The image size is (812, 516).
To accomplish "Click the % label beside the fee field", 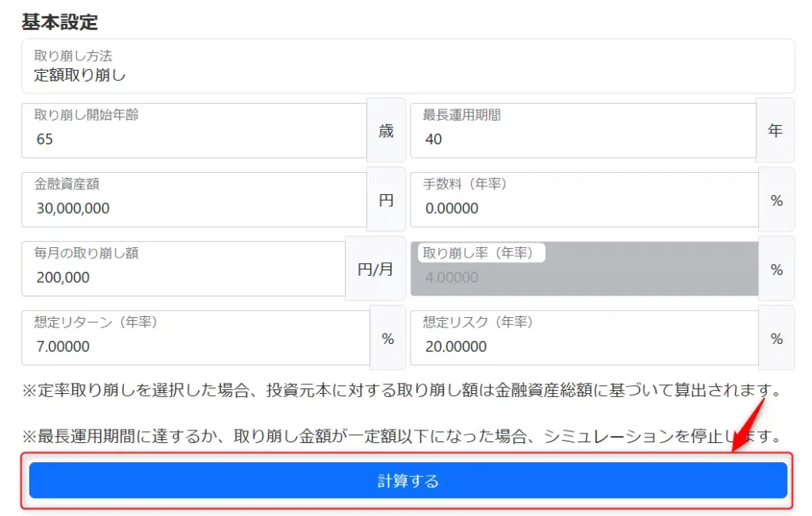I will coord(775,199).
